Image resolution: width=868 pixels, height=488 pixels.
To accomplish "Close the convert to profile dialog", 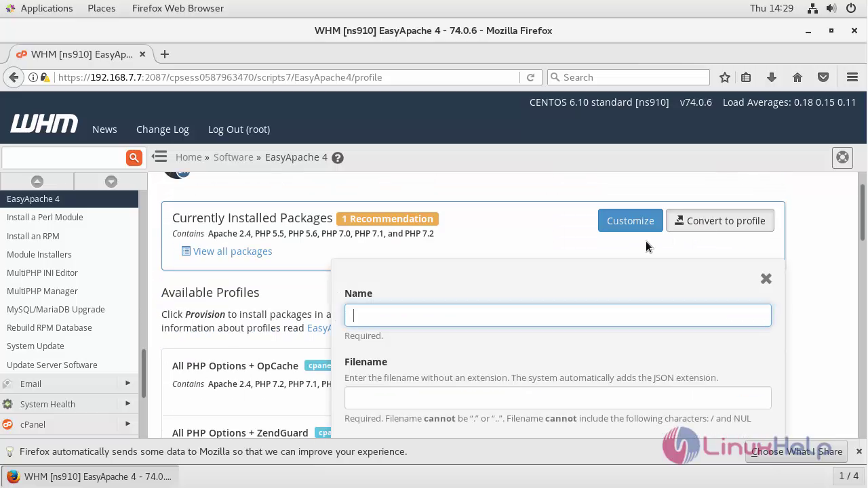I will [x=766, y=279].
